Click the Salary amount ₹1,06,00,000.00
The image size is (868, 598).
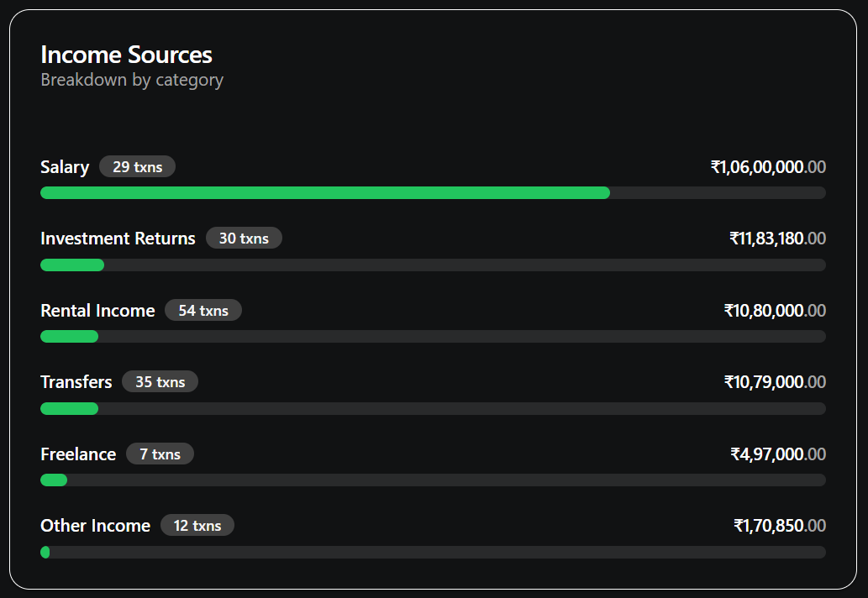tap(768, 167)
